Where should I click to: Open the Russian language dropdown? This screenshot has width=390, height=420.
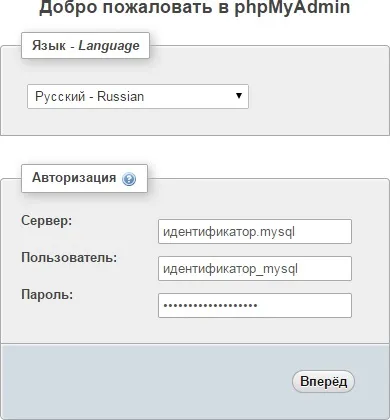point(138,96)
